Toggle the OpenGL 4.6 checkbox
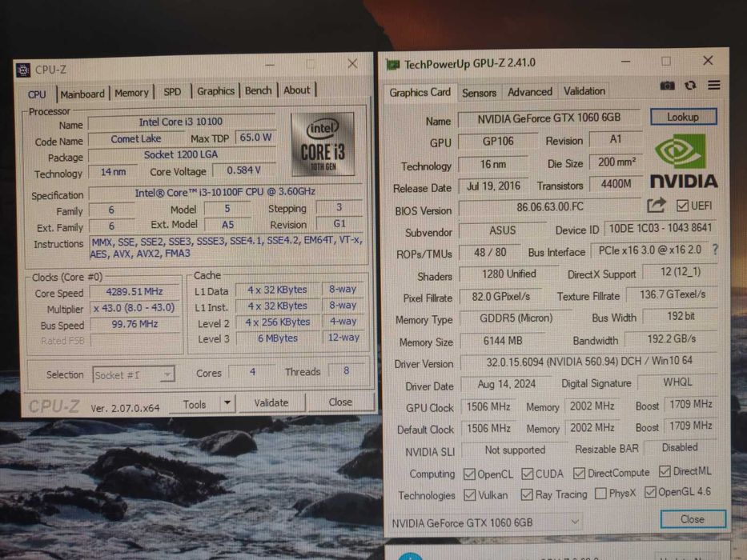This screenshot has height=560, width=747. pyautogui.click(x=650, y=492)
